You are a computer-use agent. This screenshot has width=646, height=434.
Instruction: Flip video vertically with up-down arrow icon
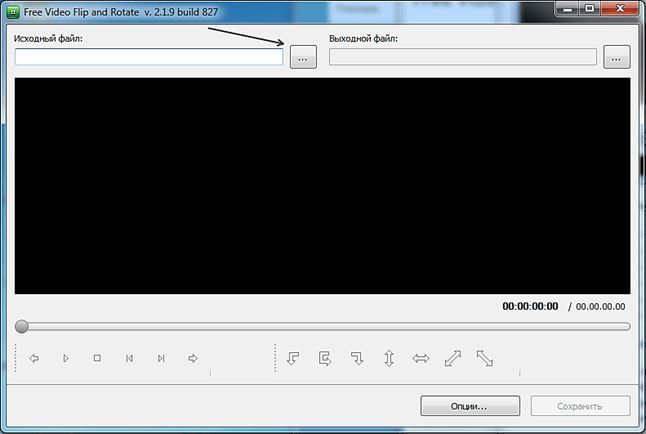tap(389, 358)
